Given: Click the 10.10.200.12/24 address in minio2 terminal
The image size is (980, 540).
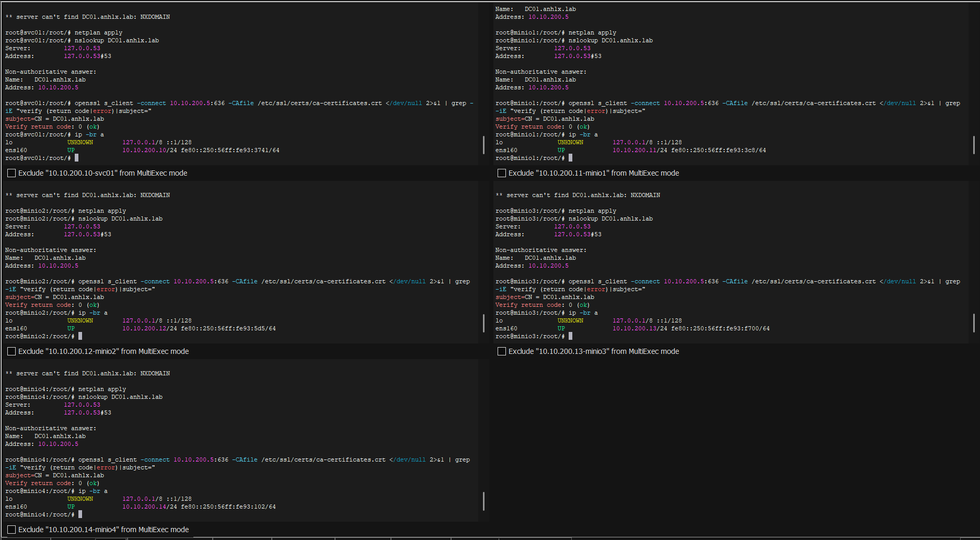Looking at the screenshot, I should click(149, 329).
